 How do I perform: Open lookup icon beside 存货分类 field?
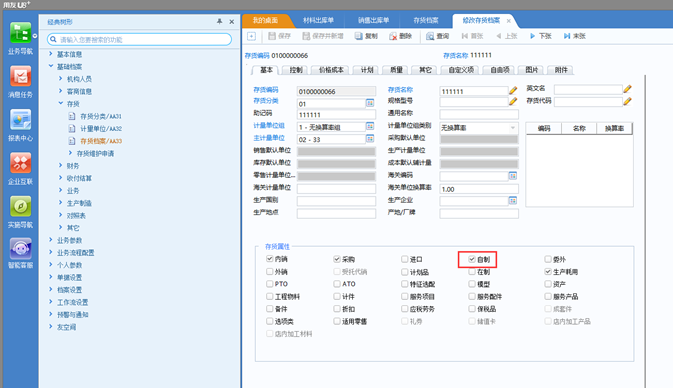tap(370, 103)
